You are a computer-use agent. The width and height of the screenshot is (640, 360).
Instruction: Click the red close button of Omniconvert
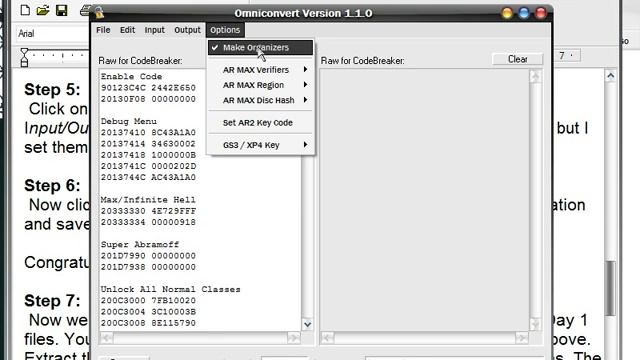click(540, 13)
